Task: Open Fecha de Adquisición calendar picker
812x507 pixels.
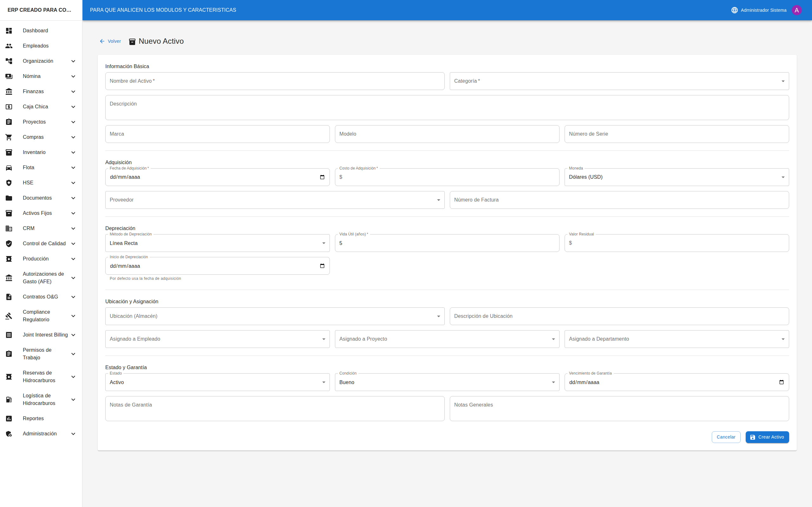Action: pyautogui.click(x=322, y=177)
